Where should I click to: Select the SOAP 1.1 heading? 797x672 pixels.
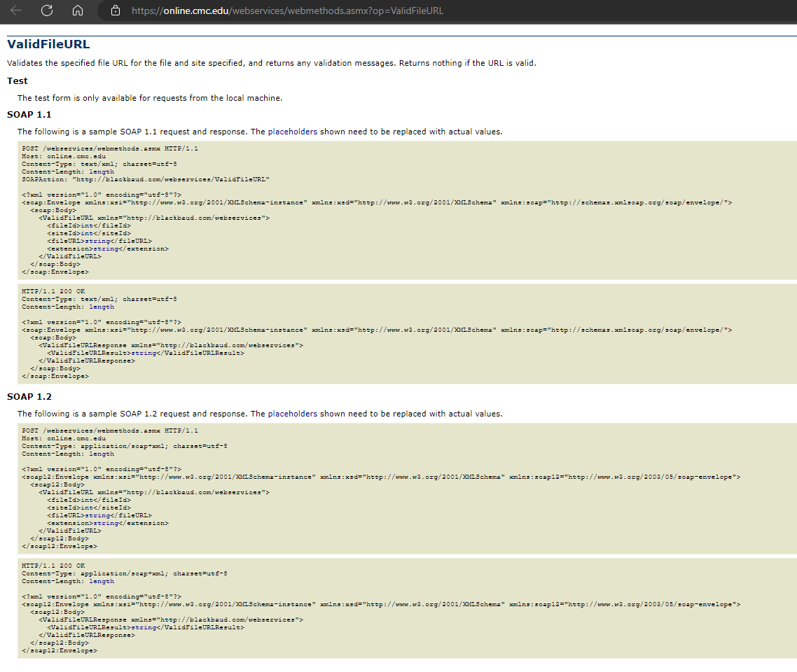[x=29, y=114]
